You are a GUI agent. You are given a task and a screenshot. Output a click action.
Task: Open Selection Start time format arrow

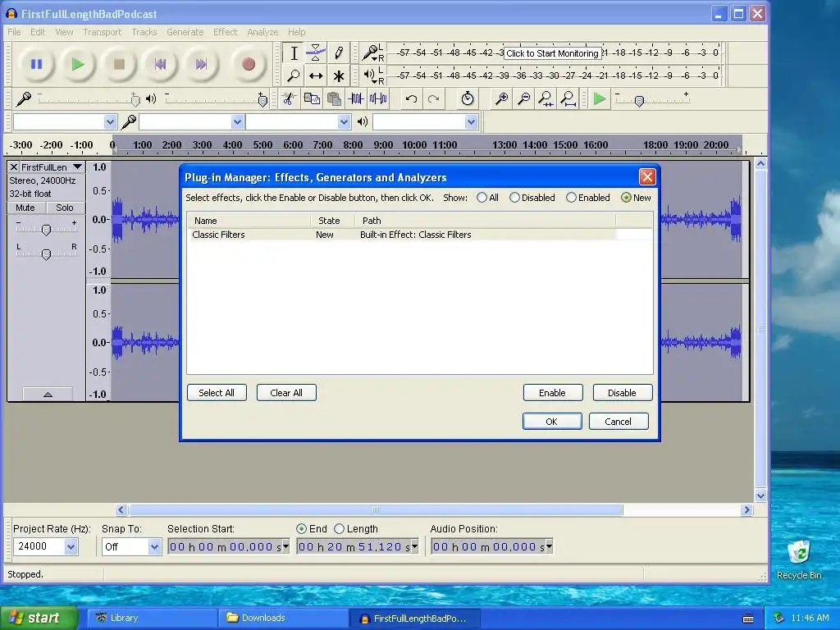[x=285, y=546]
